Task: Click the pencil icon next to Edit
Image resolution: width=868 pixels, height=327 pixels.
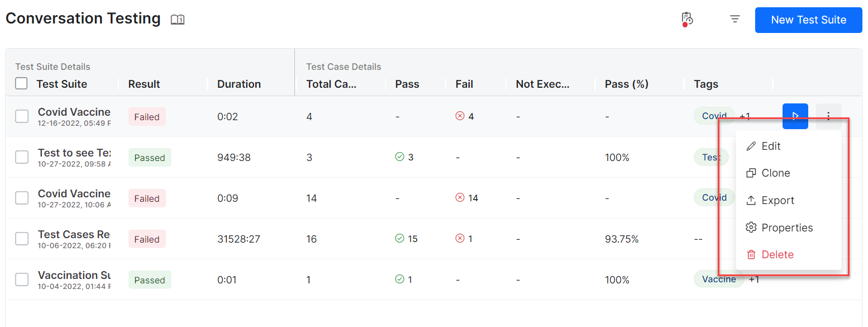Action: pos(751,146)
